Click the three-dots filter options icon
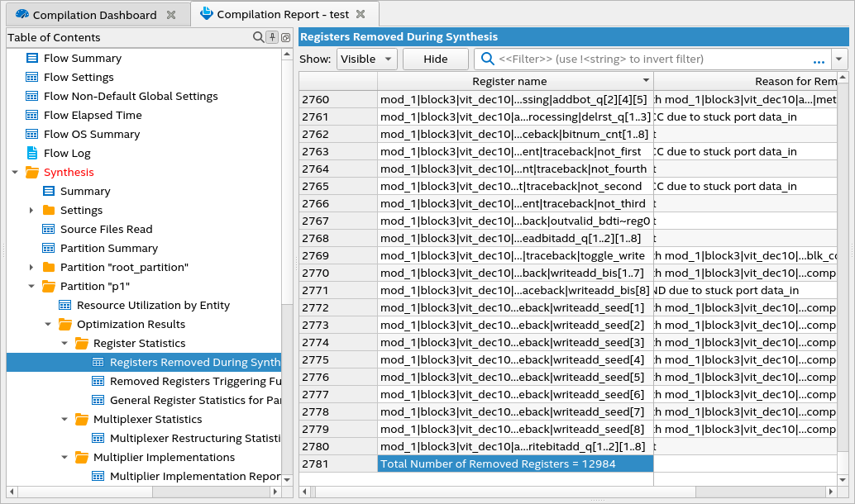855x504 pixels. [x=819, y=59]
